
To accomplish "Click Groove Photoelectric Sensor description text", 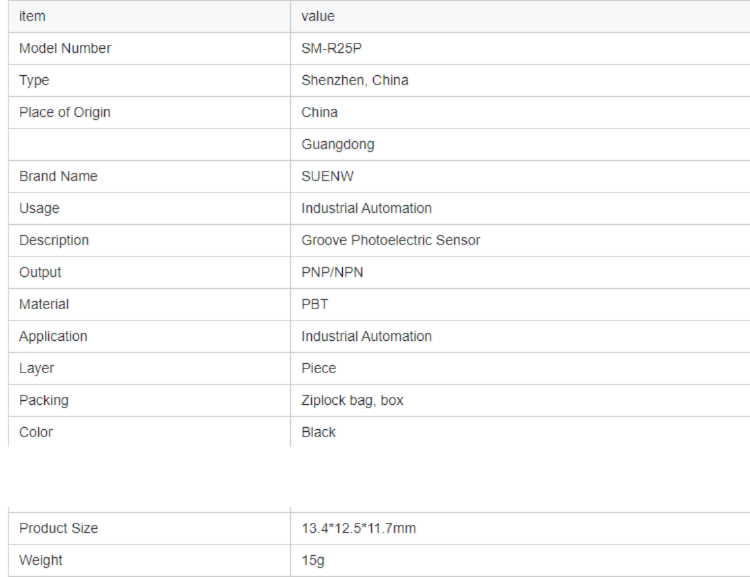I will click(391, 240).
